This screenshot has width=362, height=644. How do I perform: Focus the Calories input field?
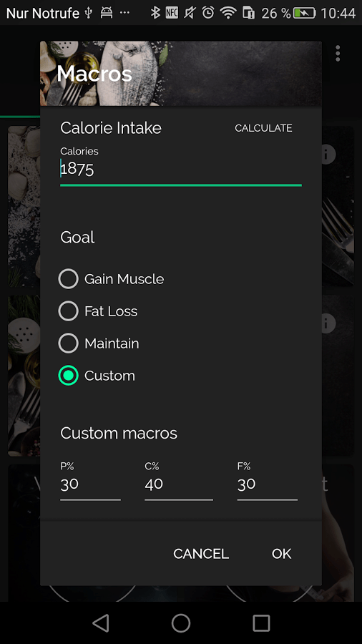click(x=181, y=169)
